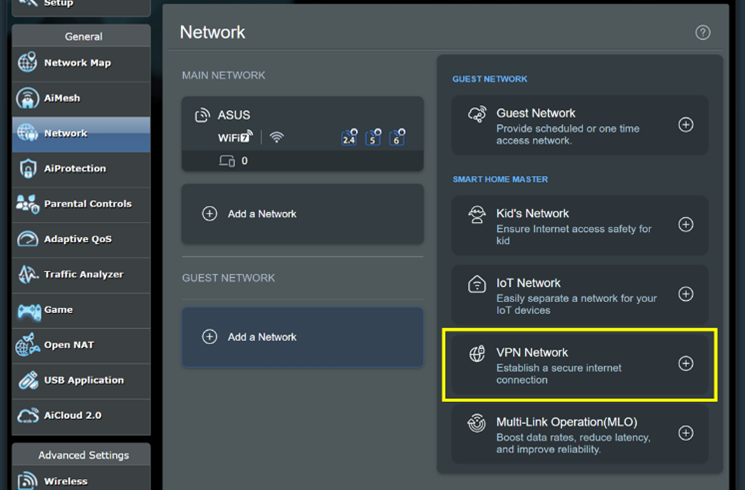
Task: Click the Guest Network icon
Action: 477,116
